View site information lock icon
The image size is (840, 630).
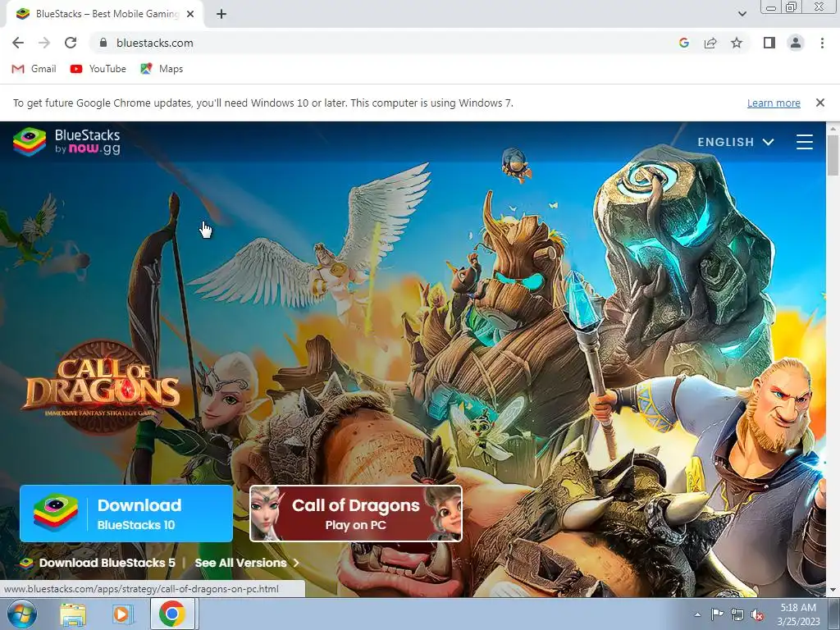pos(103,43)
